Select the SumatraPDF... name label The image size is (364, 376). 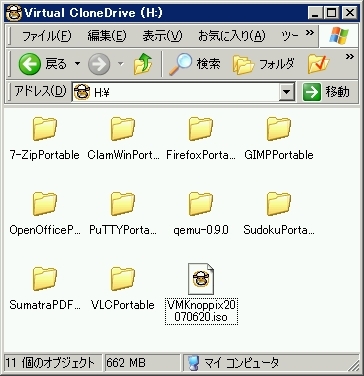[45, 305]
